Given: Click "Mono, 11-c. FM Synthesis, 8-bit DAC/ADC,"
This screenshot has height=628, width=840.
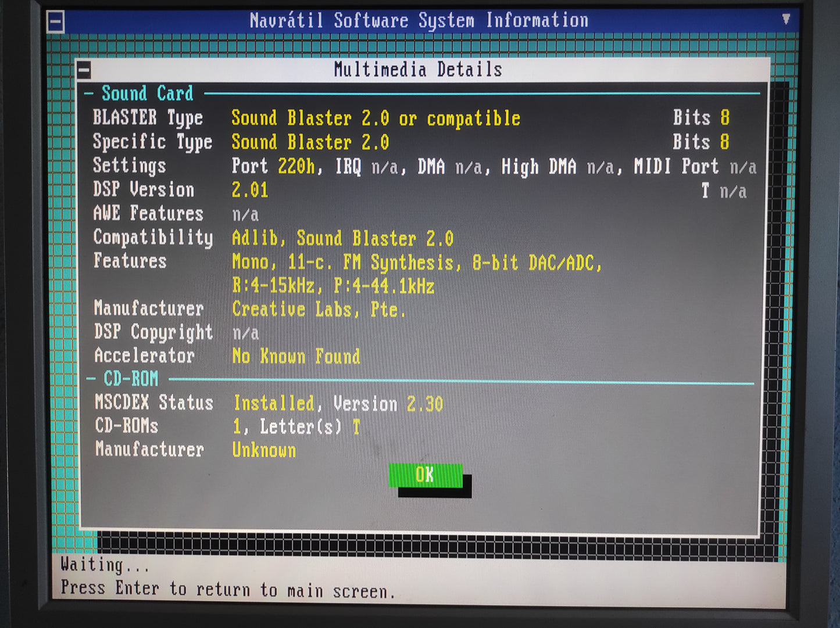Looking at the screenshot, I should [x=417, y=263].
